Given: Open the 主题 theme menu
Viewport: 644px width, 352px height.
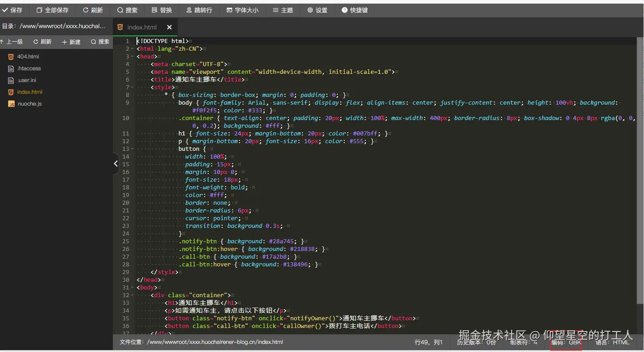Looking at the screenshot, I should pyautogui.click(x=283, y=10).
